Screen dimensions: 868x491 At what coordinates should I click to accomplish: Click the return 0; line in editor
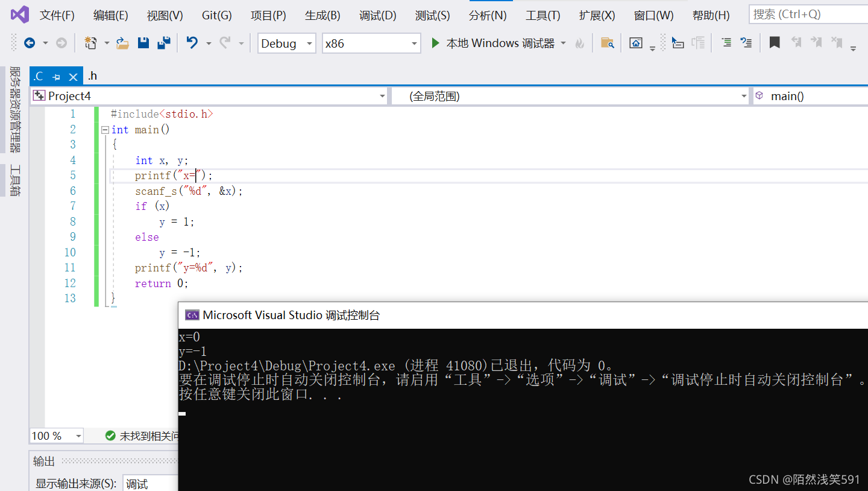(162, 284)
